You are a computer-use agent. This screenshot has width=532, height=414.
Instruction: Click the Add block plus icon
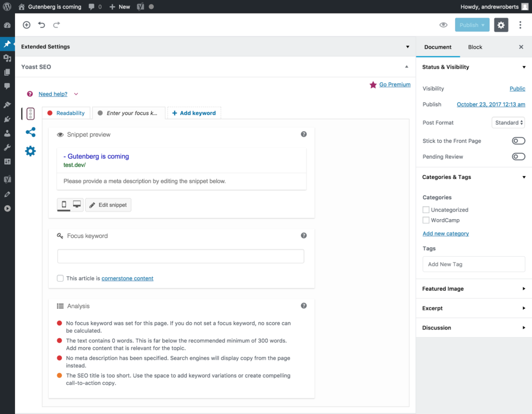pyautogui.click(x=26, y=25)
